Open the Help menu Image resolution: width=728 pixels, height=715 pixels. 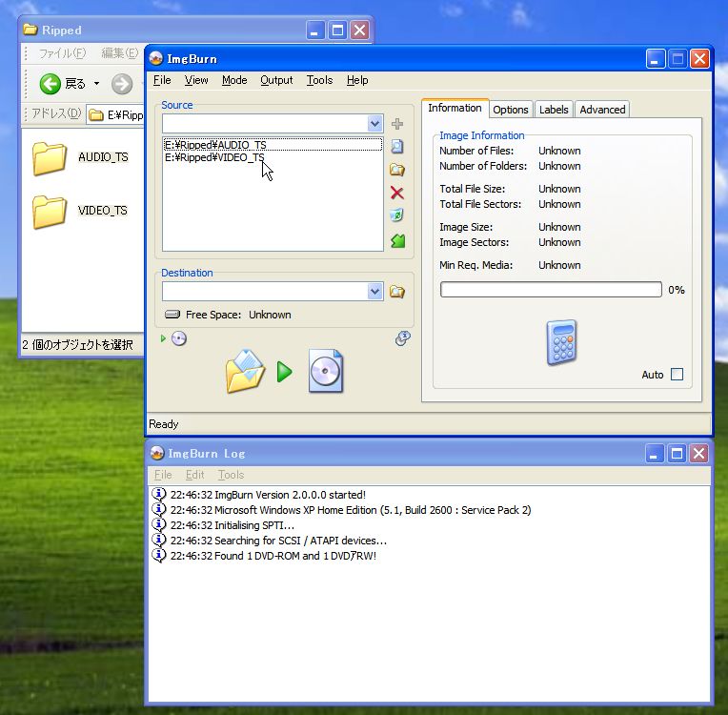[x=357, y=80]
